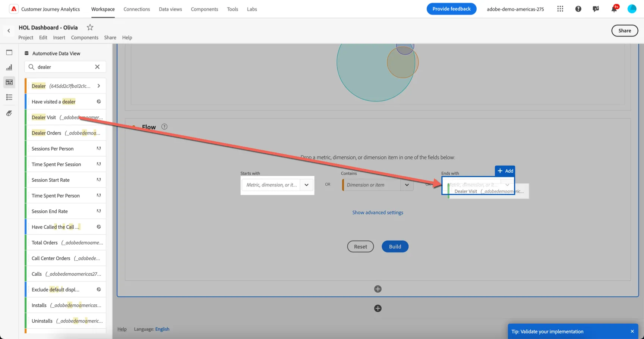Image resolution: width=644 pixels, height=339 pixels.
Task: Click the Adobe logo icon
Action: [x=14, y=9]
